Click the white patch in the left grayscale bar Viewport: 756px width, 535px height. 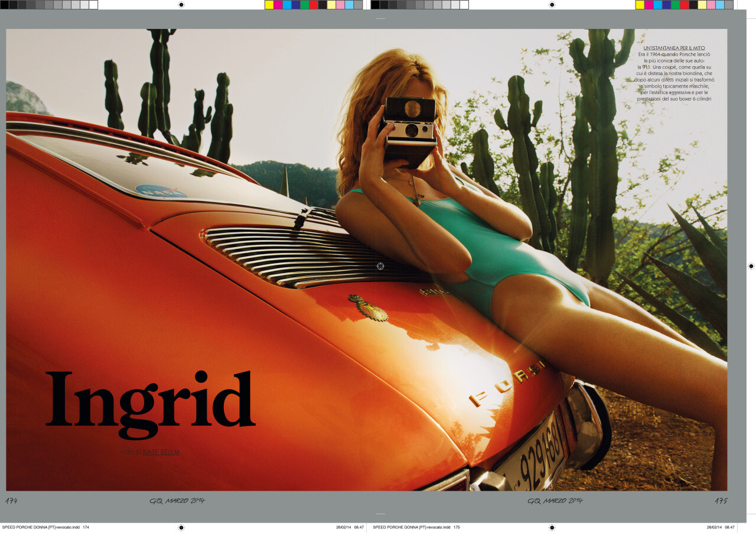(x=93, y=5)
